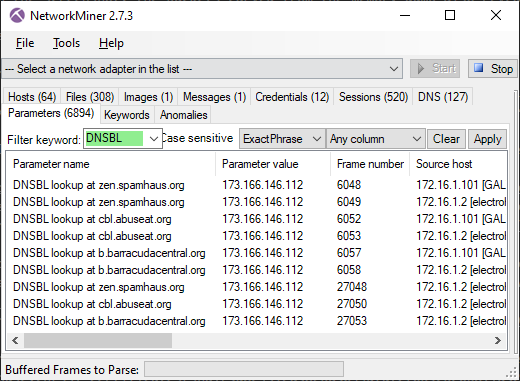520x381 pixels.
Task: Switch to the Credentials (12) tab
Action: coord(292,97)
